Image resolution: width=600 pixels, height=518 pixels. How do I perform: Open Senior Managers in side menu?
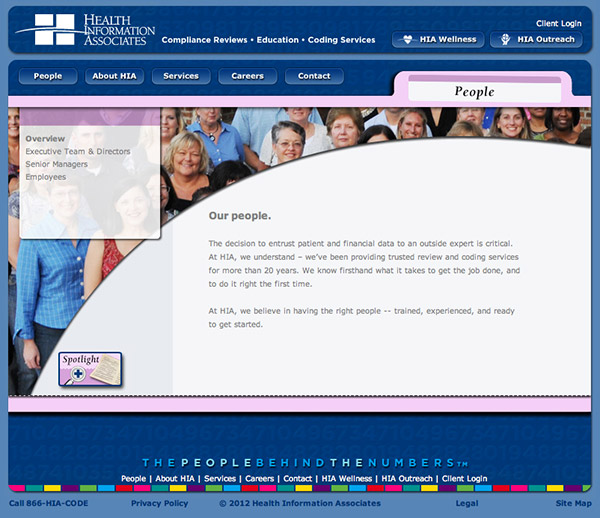click(57, 164)
